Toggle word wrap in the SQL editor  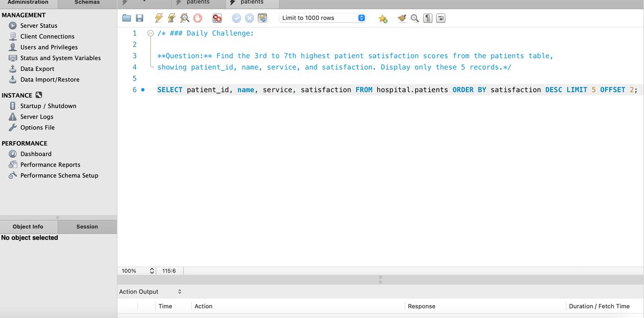441,18
